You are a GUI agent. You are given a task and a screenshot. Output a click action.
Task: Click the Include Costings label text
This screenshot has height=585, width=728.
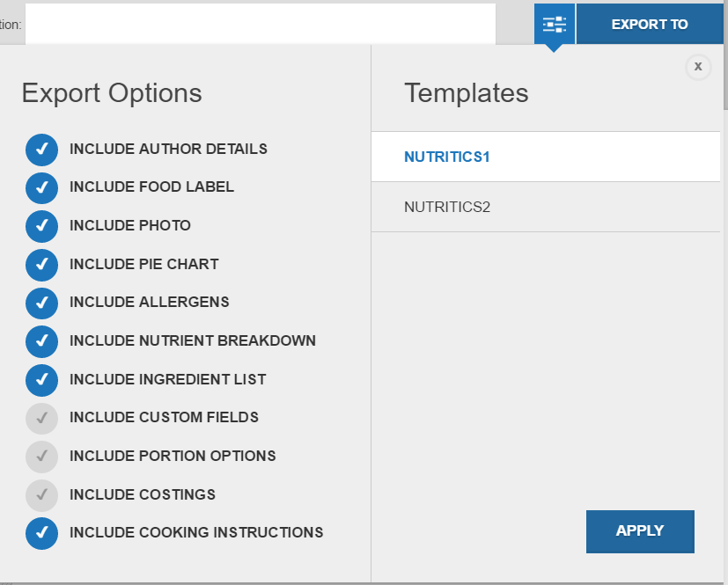(143, 494)
